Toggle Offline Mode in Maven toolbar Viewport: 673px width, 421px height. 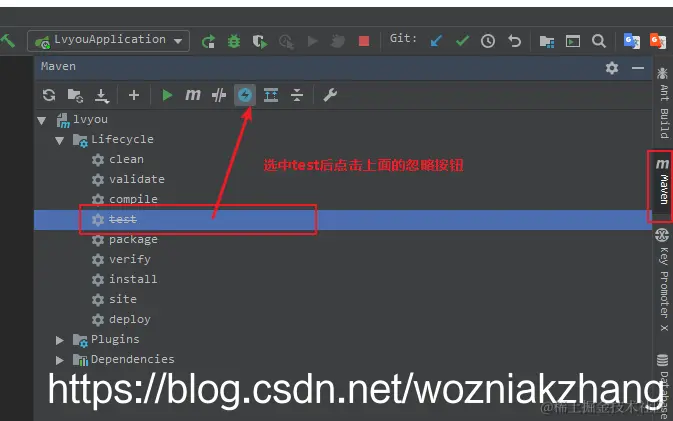219,95
